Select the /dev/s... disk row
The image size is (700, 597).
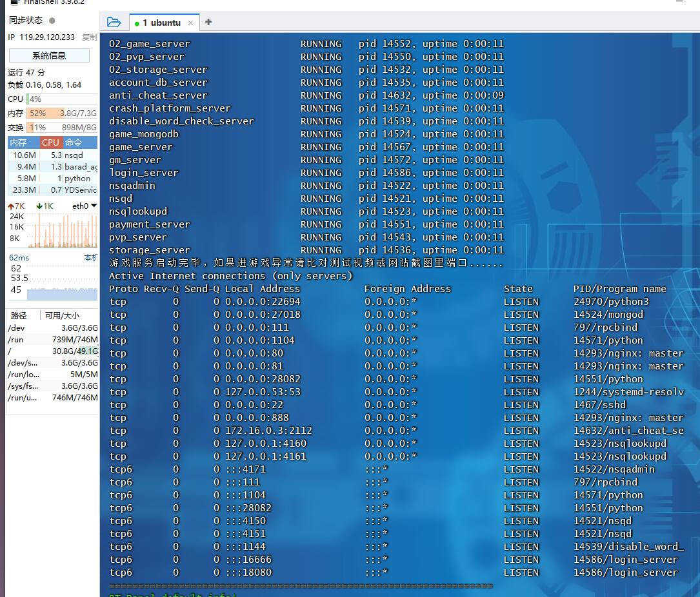coord(53,363)
